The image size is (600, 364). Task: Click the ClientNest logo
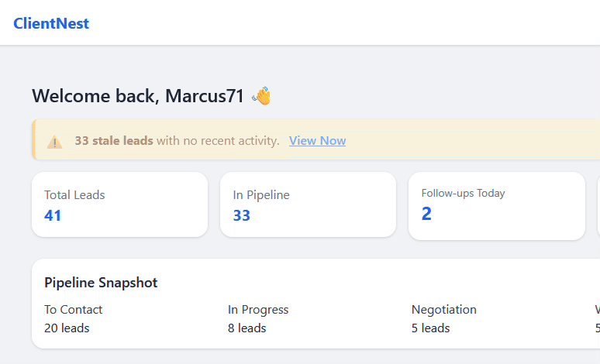(51, 23)
